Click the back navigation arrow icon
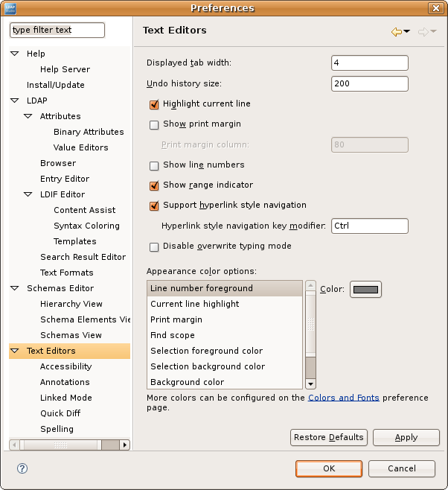The width and height of the screenshot is (448, 490). coord(396,31)
